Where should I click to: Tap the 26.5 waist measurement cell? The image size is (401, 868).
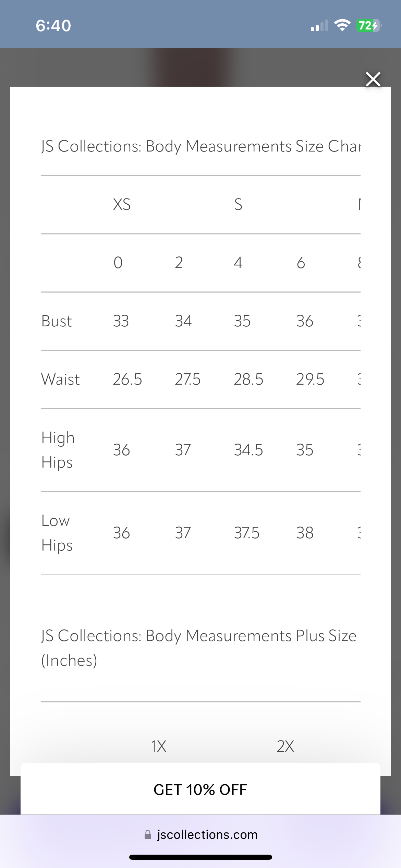point(127,379)
